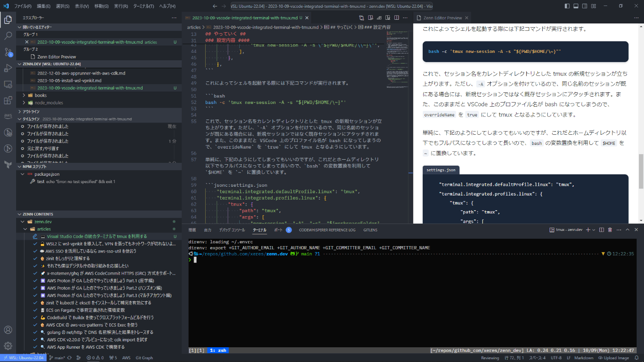Open terminal panel more actions menu
Screen dimensions: 644x362
click(619, 230)
